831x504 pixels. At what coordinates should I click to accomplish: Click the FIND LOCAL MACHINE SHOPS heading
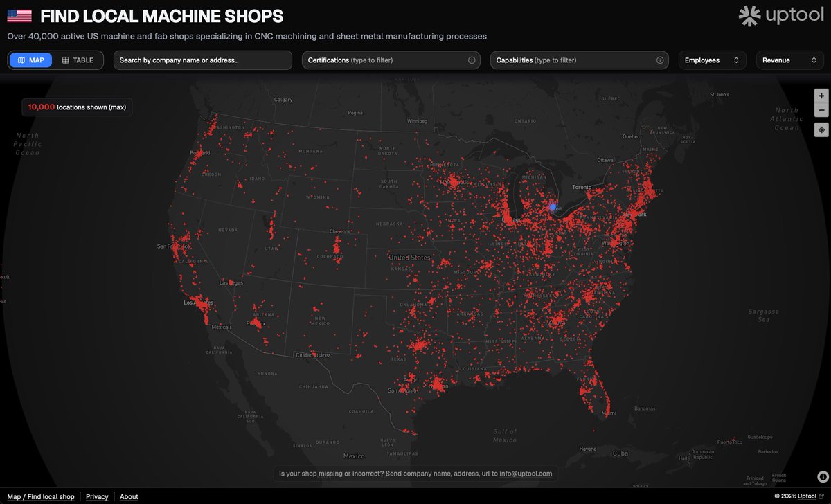click(x=162, y=16)
